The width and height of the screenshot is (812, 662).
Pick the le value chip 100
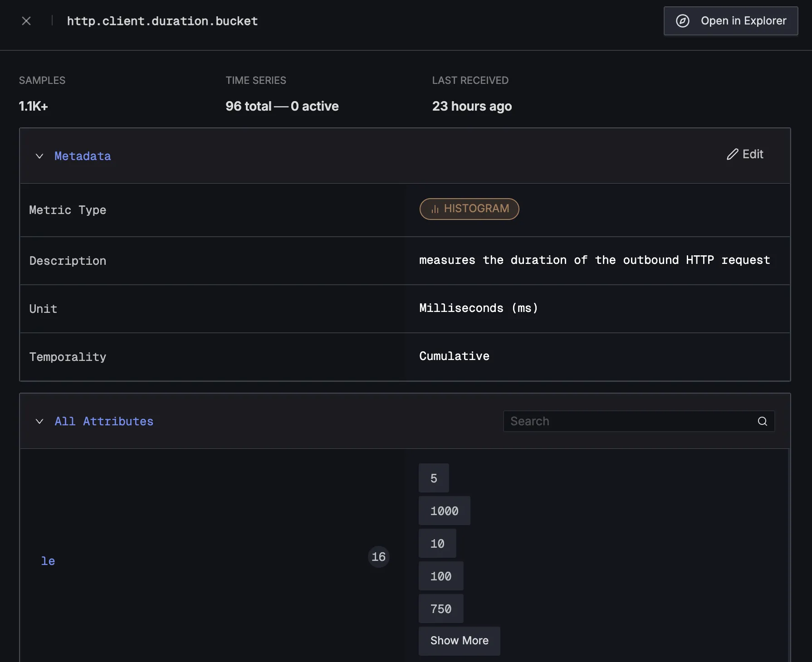click(440, 576)
